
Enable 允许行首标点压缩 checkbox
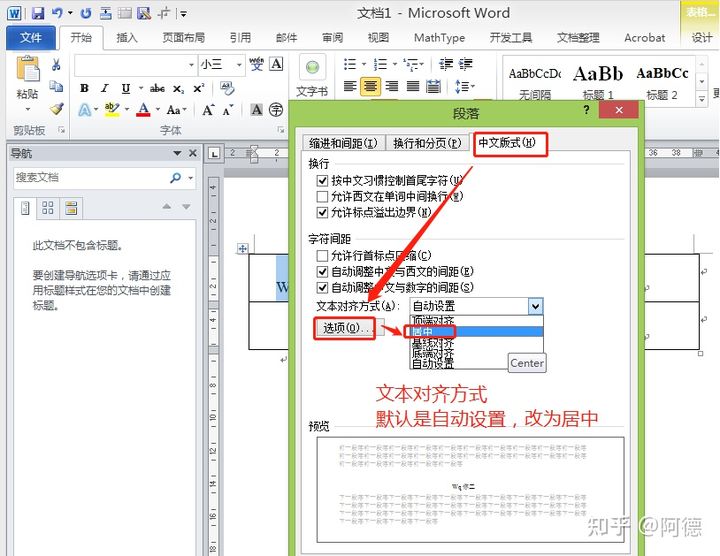[322, 255]
